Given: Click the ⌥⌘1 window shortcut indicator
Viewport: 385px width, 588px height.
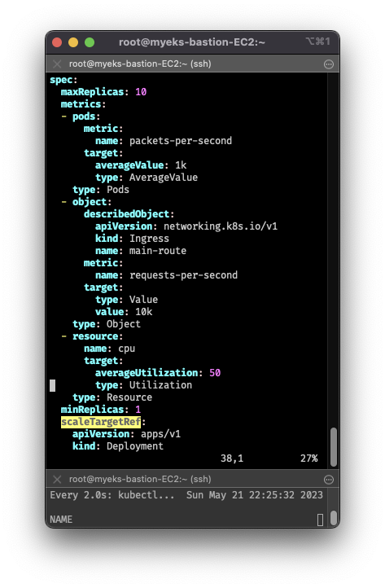Looking at the screenshot, I should (318, 42).
